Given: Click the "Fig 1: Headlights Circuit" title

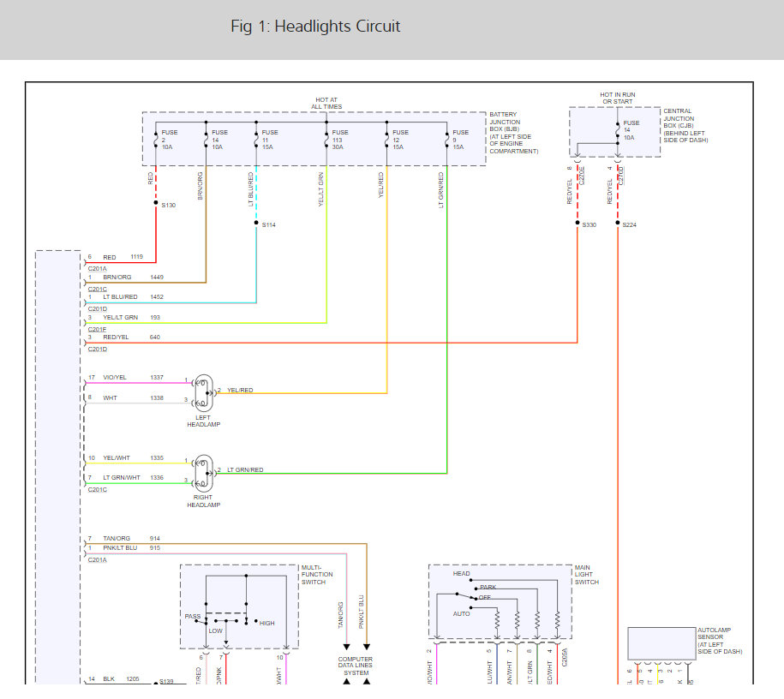Looking at the screenshot, I should (315, 26).
